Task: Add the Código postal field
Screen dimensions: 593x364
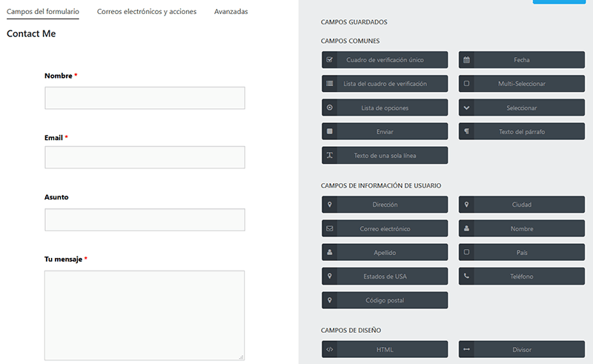Action: 385,300
